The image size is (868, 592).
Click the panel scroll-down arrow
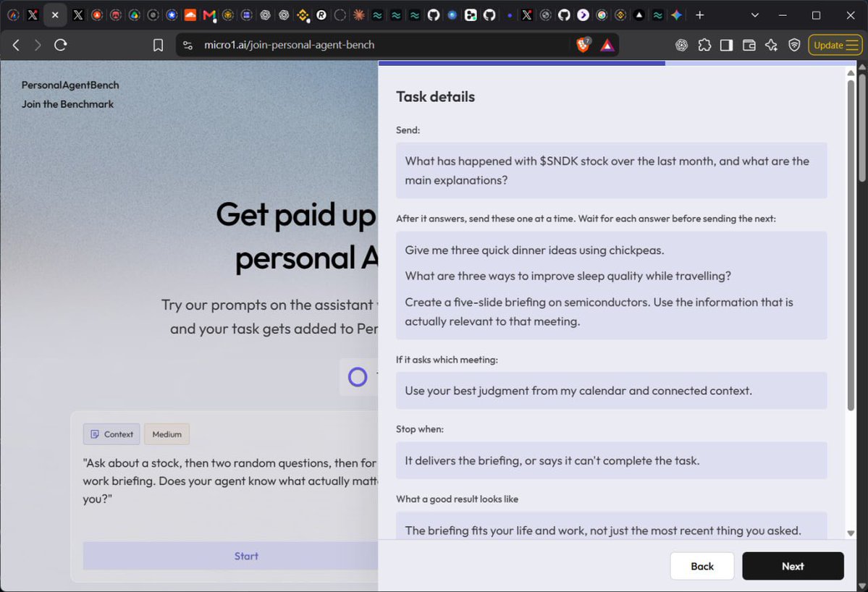point(851,533)
